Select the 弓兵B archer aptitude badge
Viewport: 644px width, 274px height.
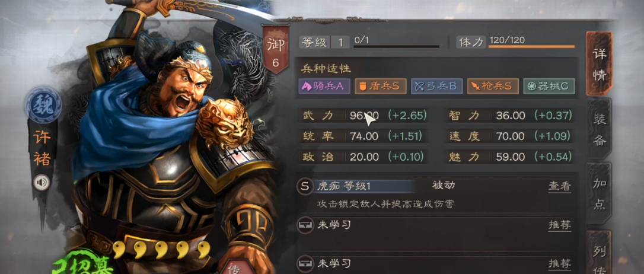pos(436,86)
